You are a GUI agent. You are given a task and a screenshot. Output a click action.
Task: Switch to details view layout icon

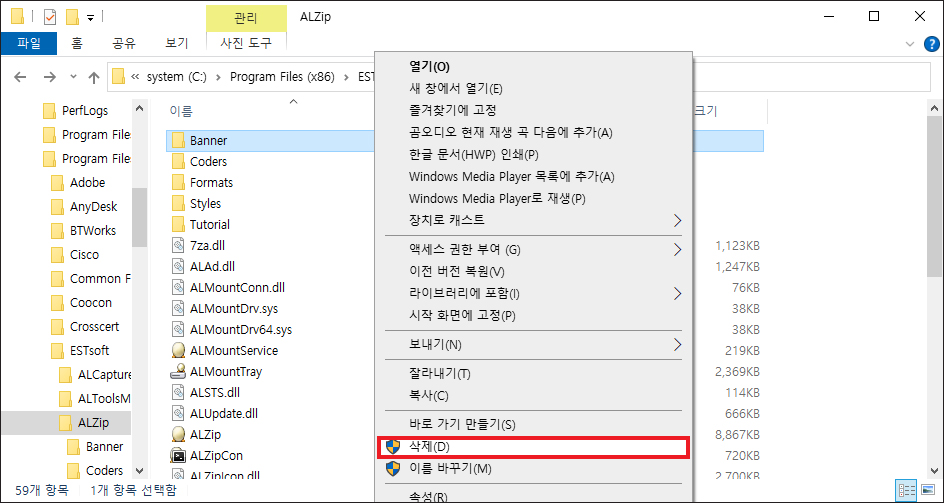click(x=906, y=489)
